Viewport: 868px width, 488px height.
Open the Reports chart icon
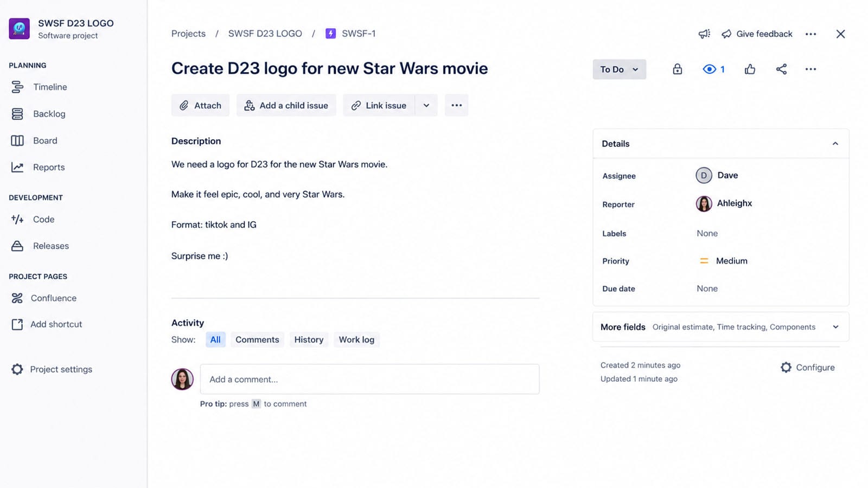click(x=17, y=168)
